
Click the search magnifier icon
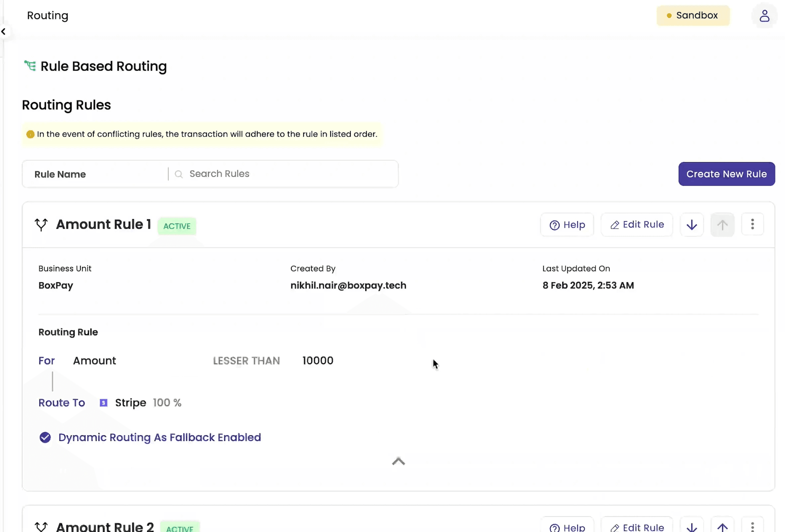click(x=179, y=174)
